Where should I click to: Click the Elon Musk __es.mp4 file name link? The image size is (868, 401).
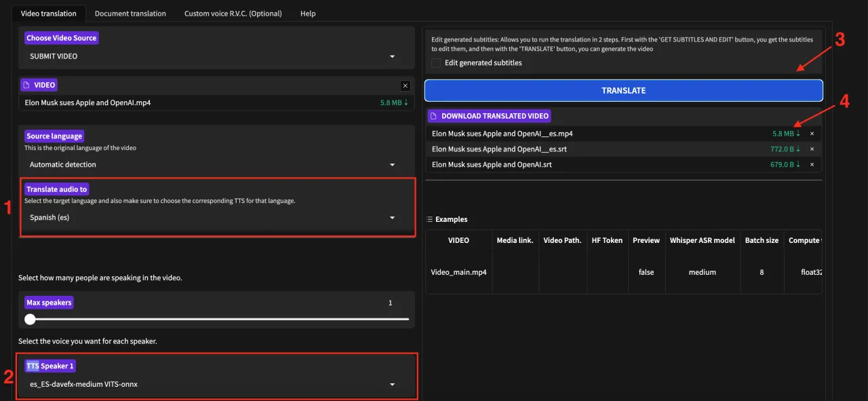(502, 134)
